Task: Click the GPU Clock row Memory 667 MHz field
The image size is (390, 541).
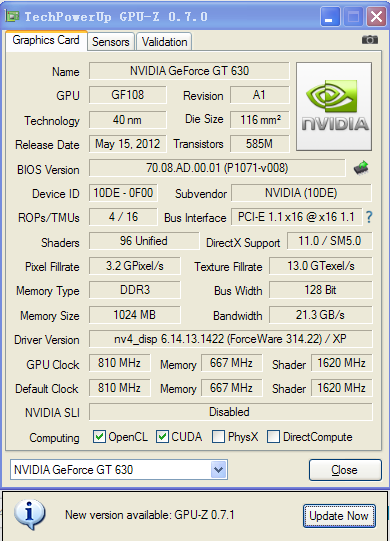Action: [x=231, y=363]
